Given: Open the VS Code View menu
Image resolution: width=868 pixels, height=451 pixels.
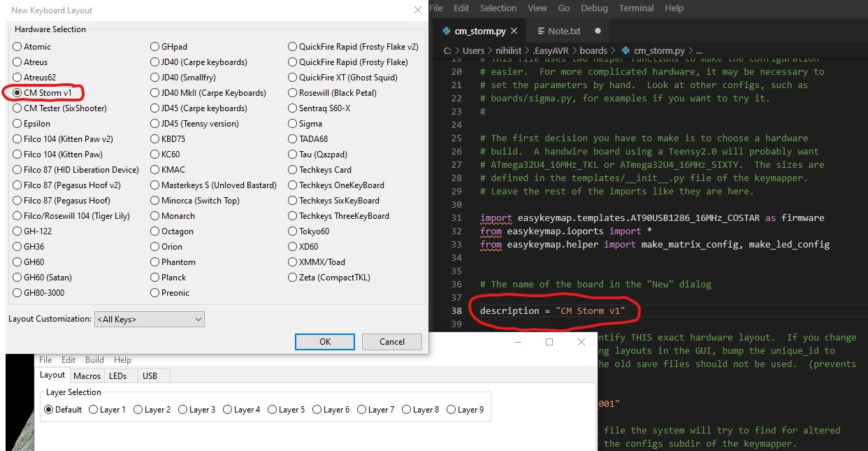Looking at the screenshot, I should [537, 8].
